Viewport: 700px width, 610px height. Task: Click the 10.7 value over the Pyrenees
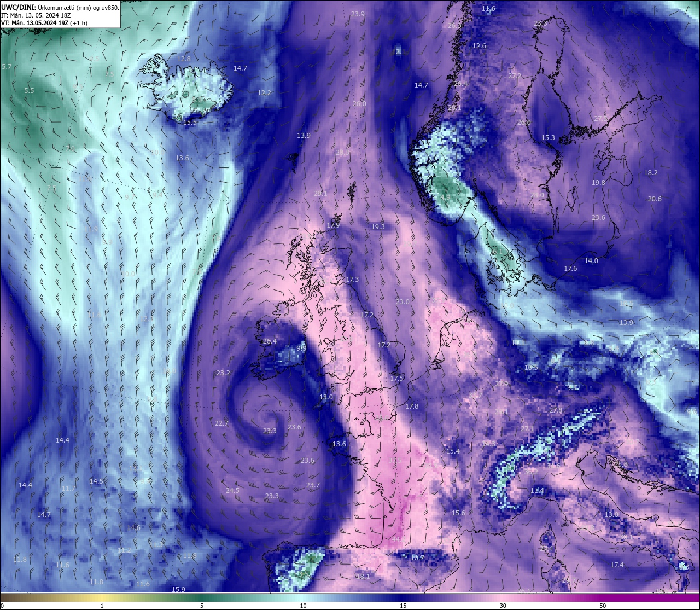click(417, 558)
